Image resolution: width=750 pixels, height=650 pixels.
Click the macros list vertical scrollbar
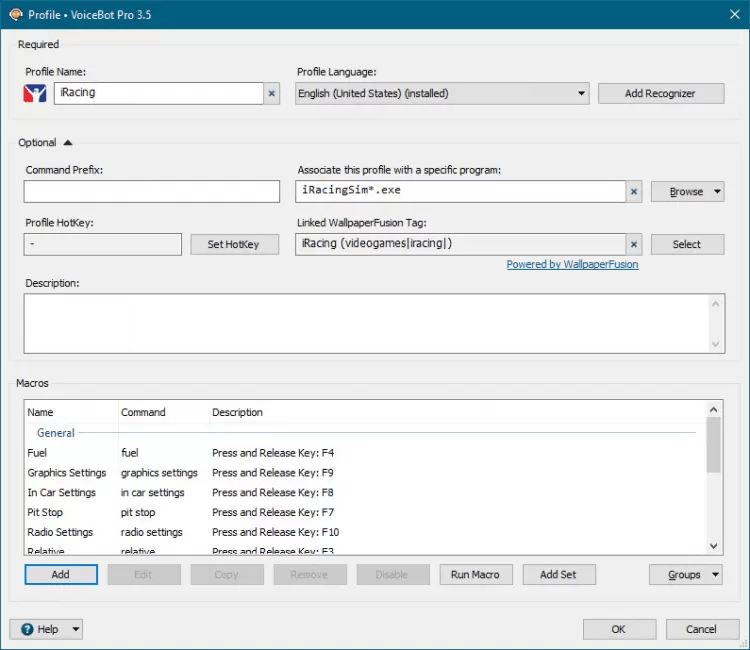coord(713,444)
